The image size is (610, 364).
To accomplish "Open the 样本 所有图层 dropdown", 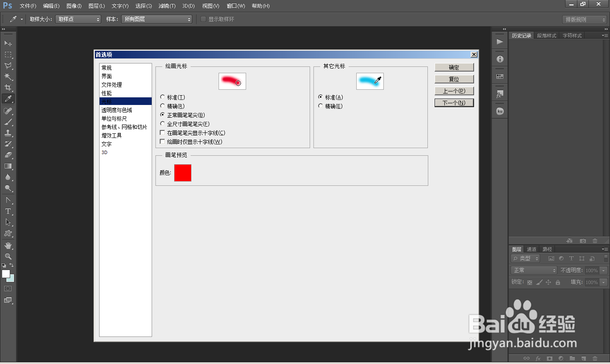I will point(157,19).
